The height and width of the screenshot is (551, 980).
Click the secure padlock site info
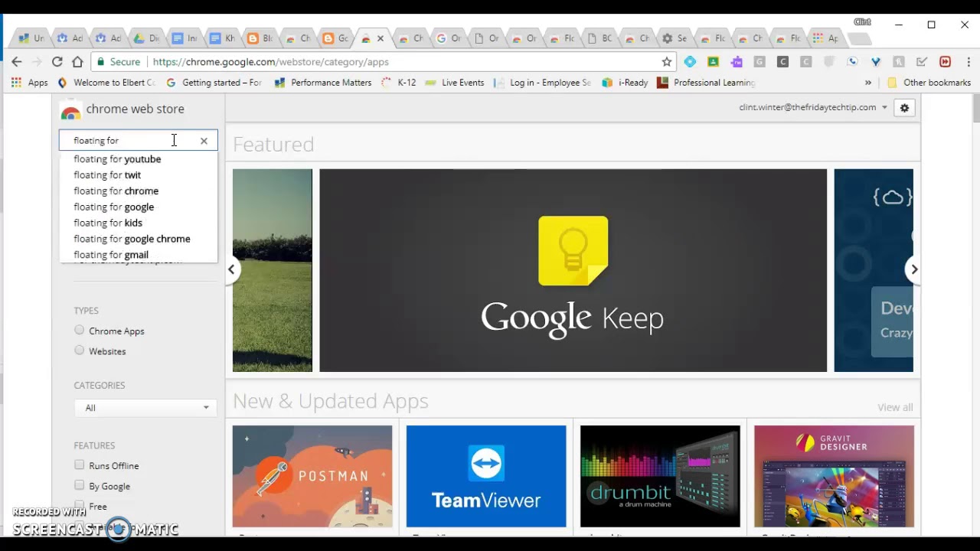(x=118, y=62)
